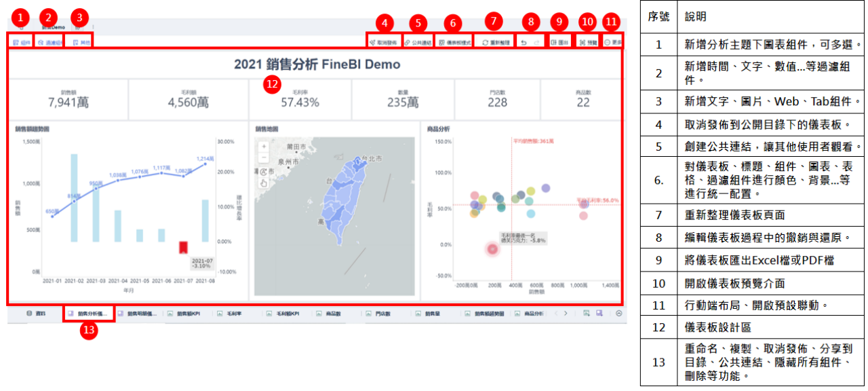The width and height of the screenshot is (868, 391).
Task: Open the 銷售明細儀... dashboard tab
Action: (138, 314)
